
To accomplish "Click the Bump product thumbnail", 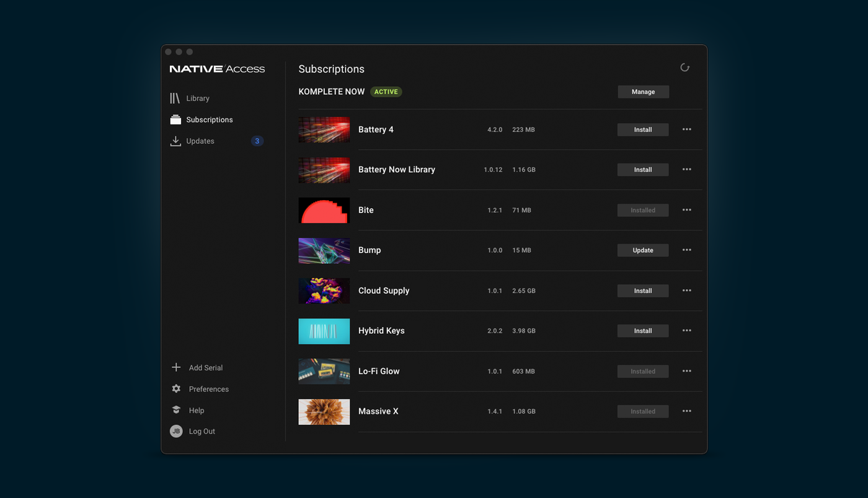I will [x=324, y=250].
